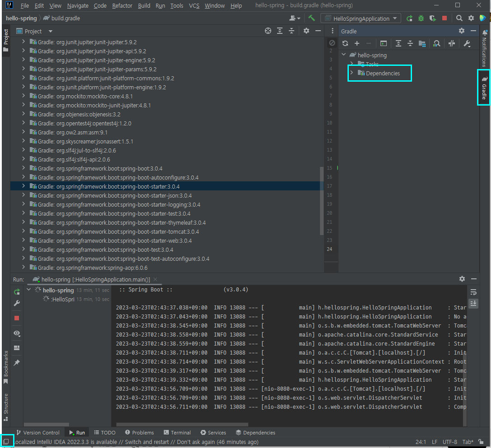Viewport: 491px width, 448px height.
Task: Stop the process in the Run panel
Action: pyautogui.click(x=17, y=318)
